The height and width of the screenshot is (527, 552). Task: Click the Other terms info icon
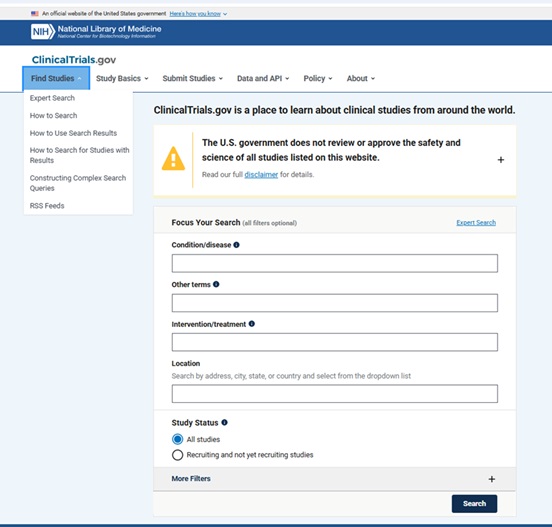click(x=216, y=284)
